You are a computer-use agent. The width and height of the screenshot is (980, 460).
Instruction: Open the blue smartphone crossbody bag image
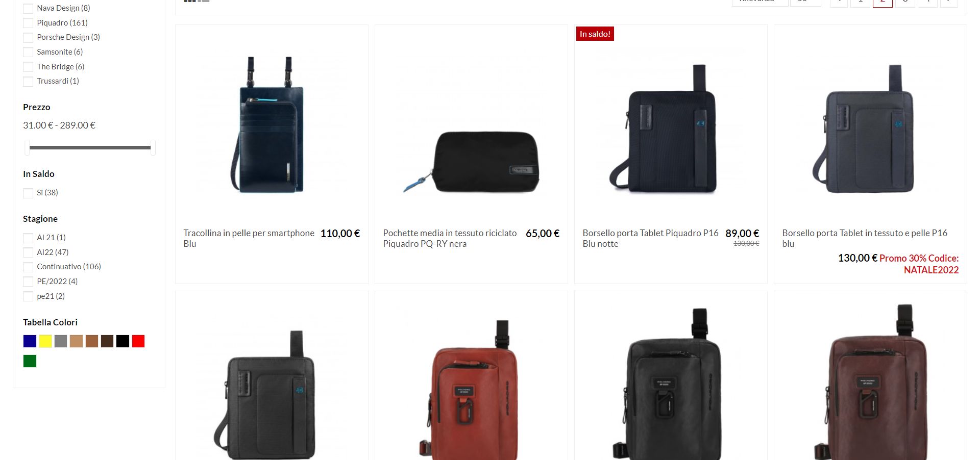click(272, 125)
